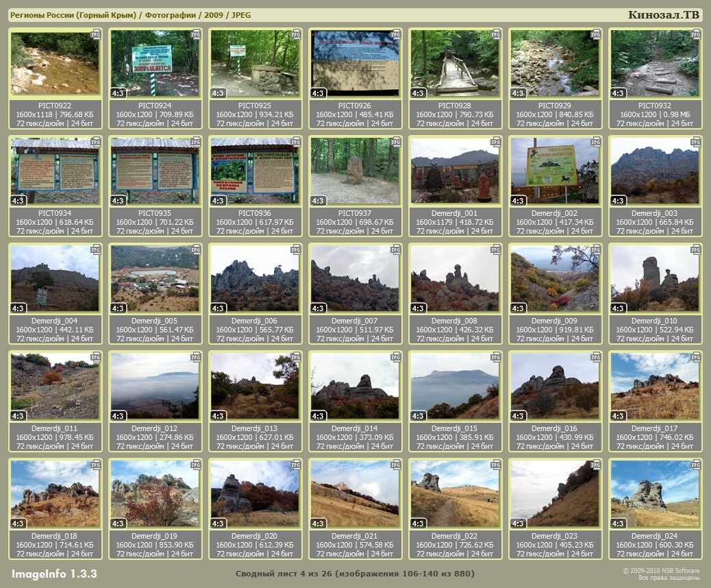
Task: Click the 4:3 badge on PICT0934 thumbnail
Action: tap(18, 201)
